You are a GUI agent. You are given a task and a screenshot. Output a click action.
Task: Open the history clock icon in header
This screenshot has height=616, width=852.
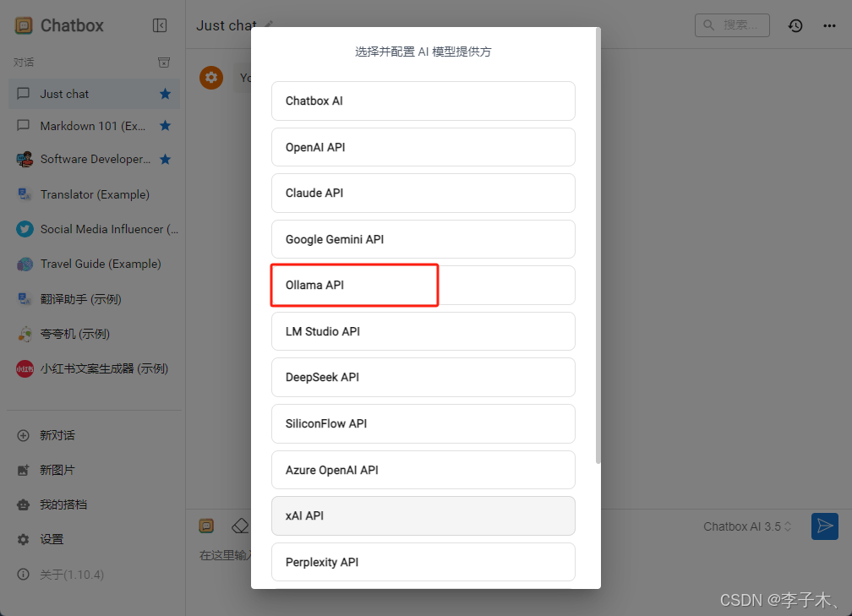(x=795, y=25)
